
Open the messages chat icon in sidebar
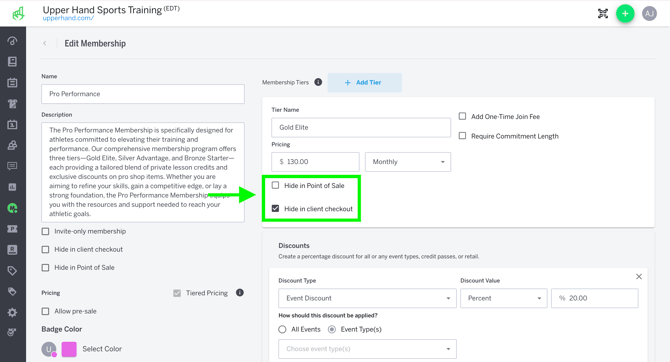pos(12,166)
